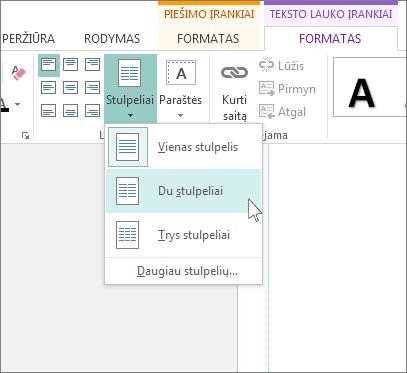Select the align middle center icon
This screenshot has width=407, height=373.
point(70,88)
